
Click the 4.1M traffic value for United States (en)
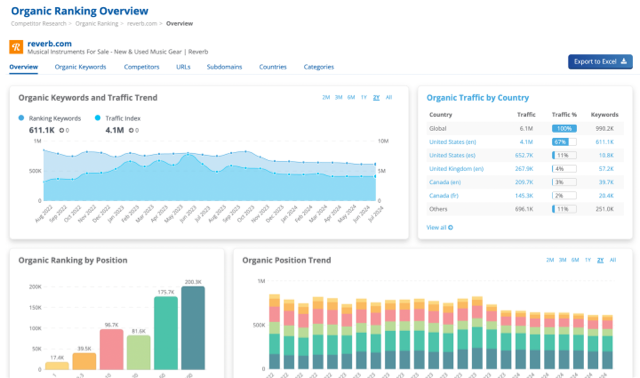click(526, 142)
